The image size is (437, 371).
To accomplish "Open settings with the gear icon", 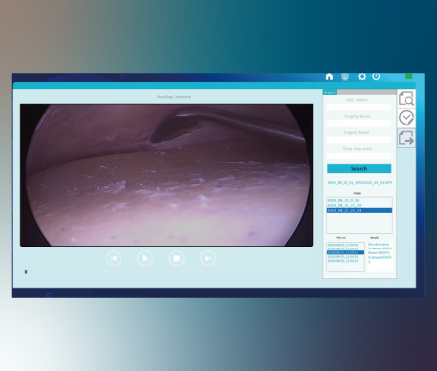I will [362, 77].
